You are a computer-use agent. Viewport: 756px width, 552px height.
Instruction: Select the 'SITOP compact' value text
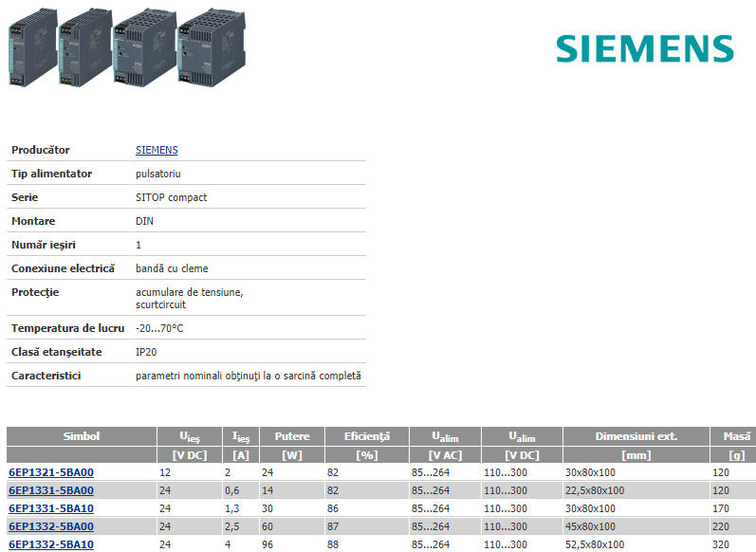pyautogui.click(x=171, y=197)
